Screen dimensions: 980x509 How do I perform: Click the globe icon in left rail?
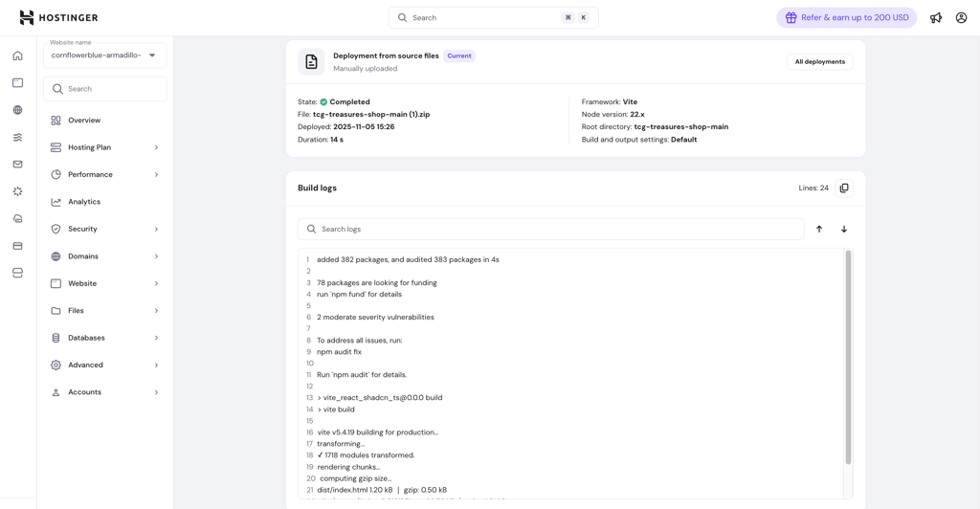17,110
